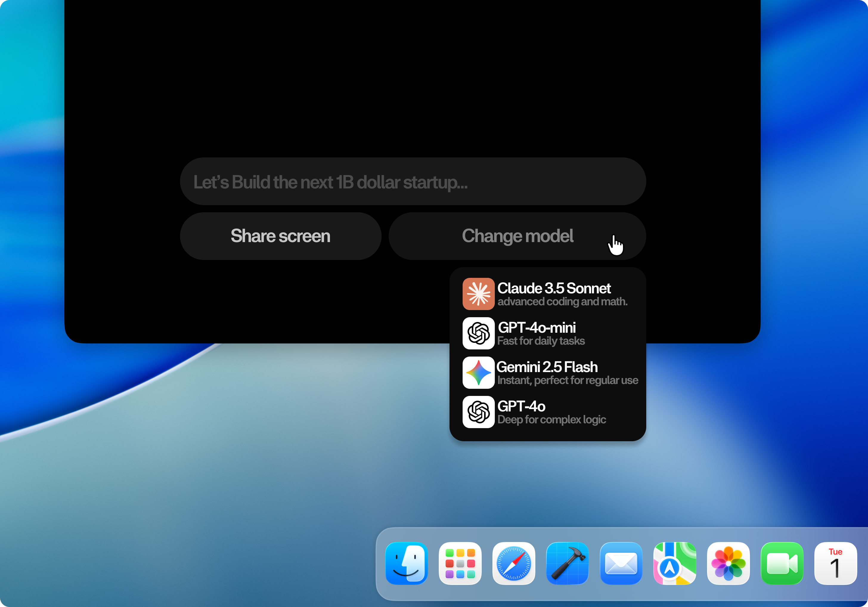Image resolution: width=868 pixels, height=607 pixels.
Task: Click the GPT-4o OpenAI logo icon
Action: coord(478,412)
